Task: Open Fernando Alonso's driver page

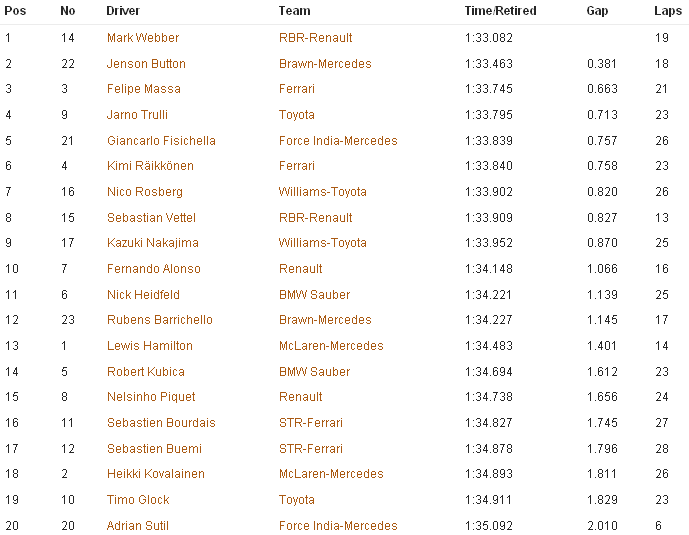Action: 154,268
